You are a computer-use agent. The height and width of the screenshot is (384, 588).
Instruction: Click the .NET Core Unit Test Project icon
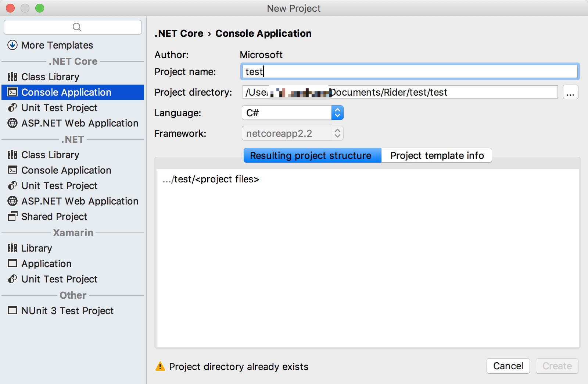pyautogui.click(x=12, y=108)
